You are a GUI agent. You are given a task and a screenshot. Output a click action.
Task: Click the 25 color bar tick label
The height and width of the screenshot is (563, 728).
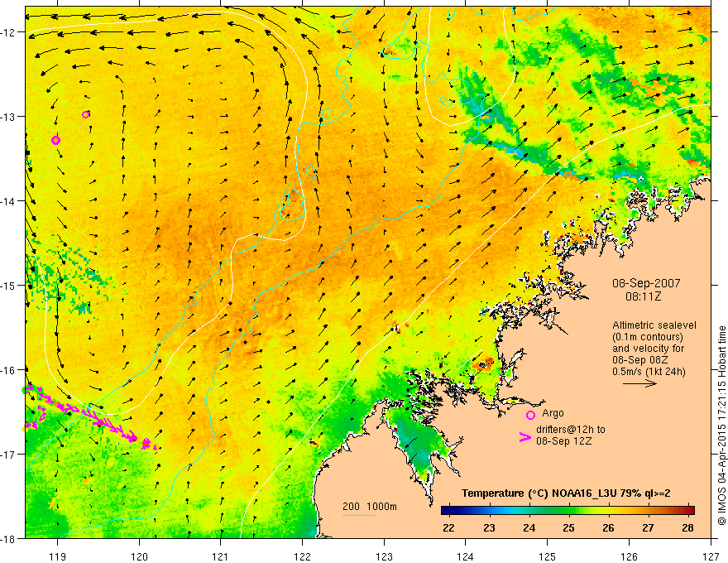(569, 527)
